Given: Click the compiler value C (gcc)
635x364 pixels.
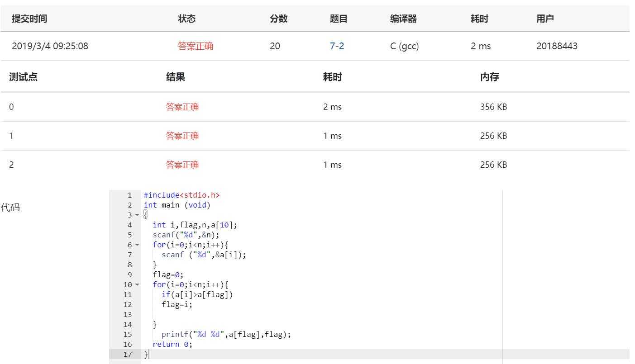Looking at the screenshot, I should click(x=405, y=46).
